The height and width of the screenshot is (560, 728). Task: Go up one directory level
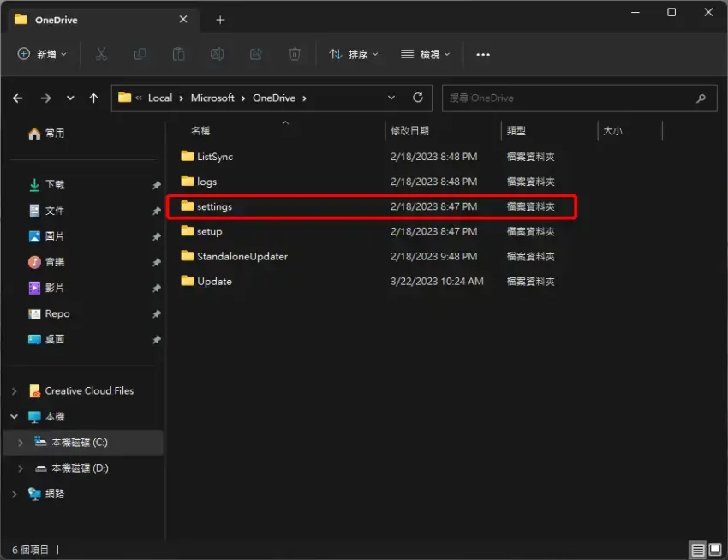[94, 98]
